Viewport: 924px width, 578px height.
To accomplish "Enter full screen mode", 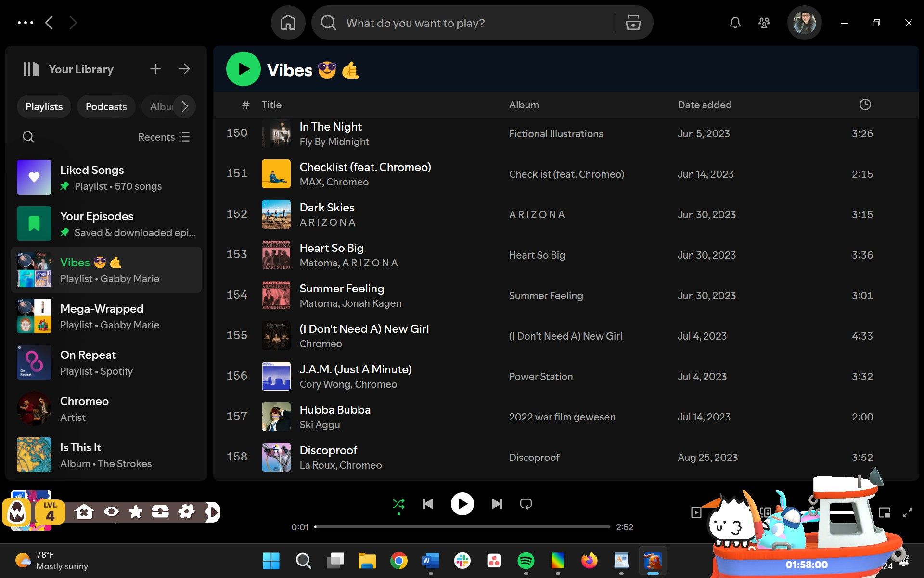I will pos(907,512).
